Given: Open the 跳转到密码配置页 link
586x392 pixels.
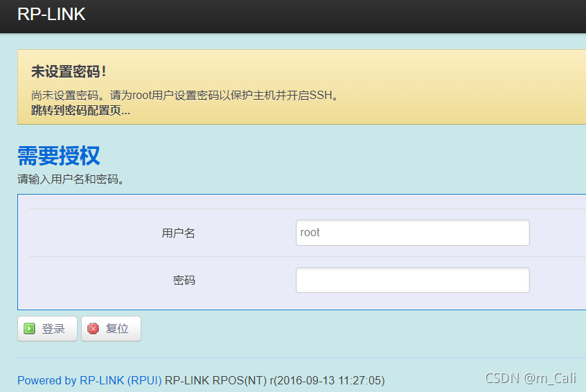Looking at the screenshot, I should point(80,111).
